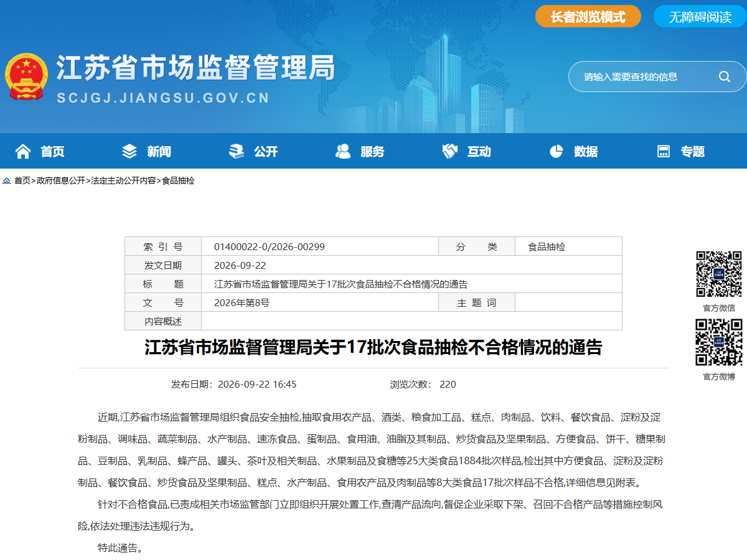Go to 法定主动公开内容 breadcrumb link
The height and width of the screenshot is (560, 747).
click(x=124, y=180)
